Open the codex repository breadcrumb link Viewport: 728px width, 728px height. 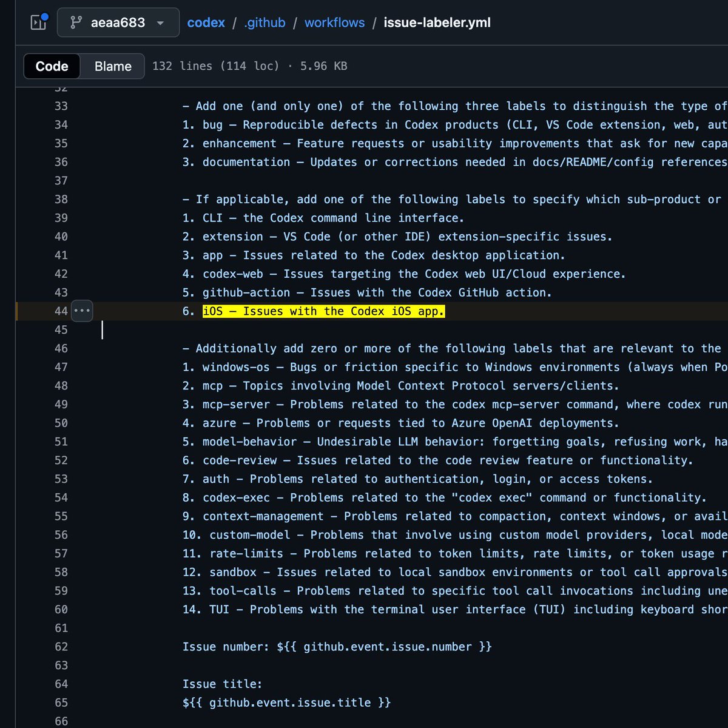point(206,22)
